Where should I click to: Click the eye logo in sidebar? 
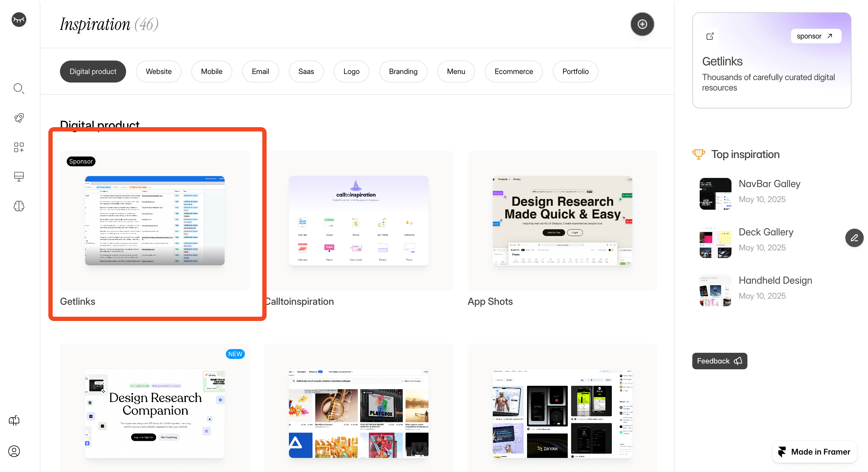tap(19, 20)
